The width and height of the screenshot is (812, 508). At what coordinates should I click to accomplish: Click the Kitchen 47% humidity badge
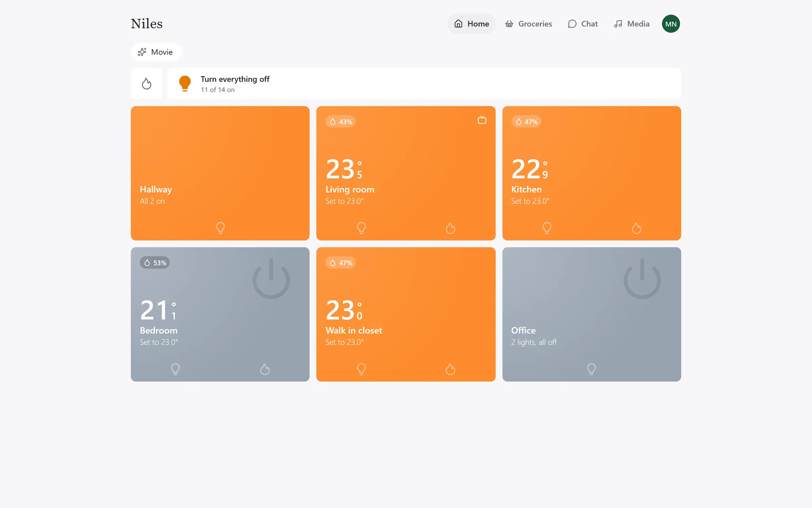526,122
